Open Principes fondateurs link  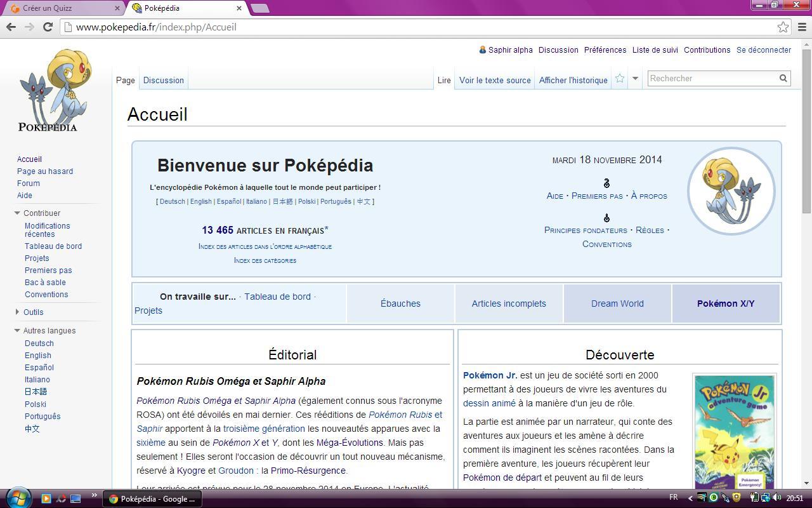tap(586, 230)
